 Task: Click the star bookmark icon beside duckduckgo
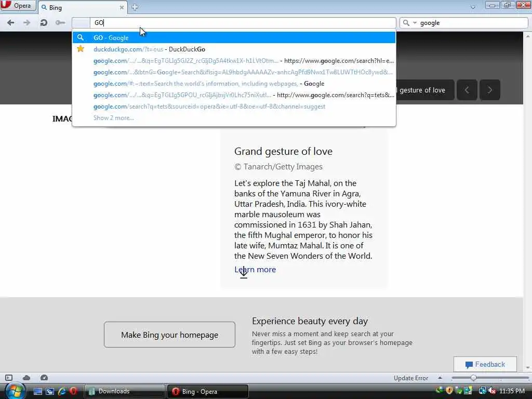click(x=81, y=49)
